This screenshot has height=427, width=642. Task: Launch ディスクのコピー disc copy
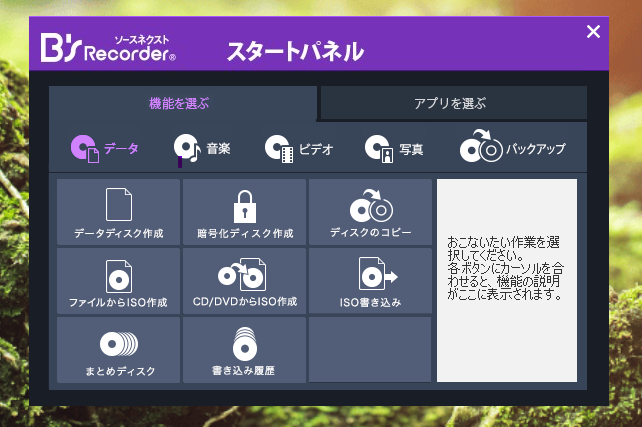[x=370, y=212]
